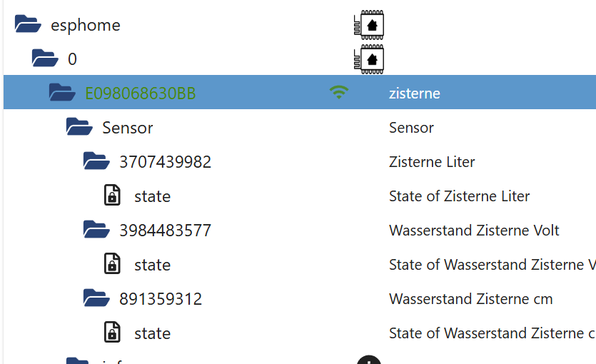Collapse the instance 0 folder
596x364 pixels.
click(45, 58)
